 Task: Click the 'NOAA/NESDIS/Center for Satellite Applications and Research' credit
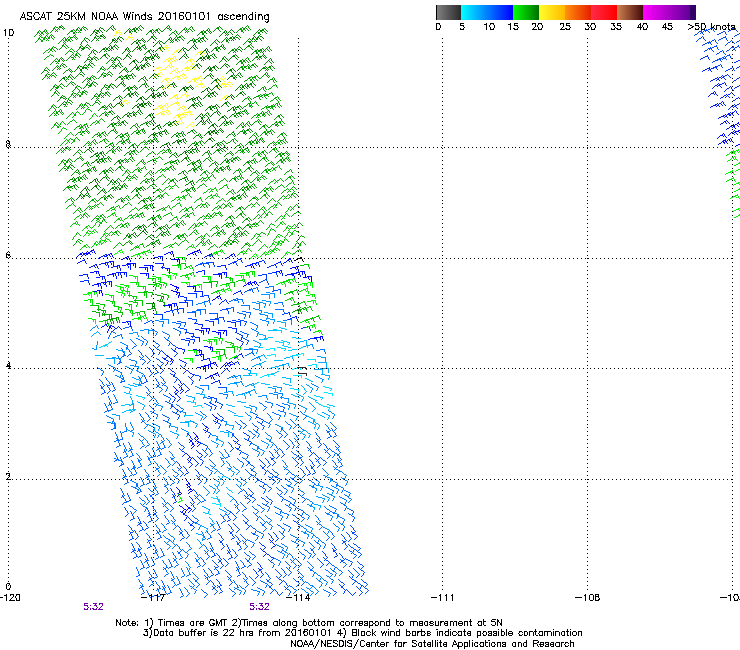432,644
